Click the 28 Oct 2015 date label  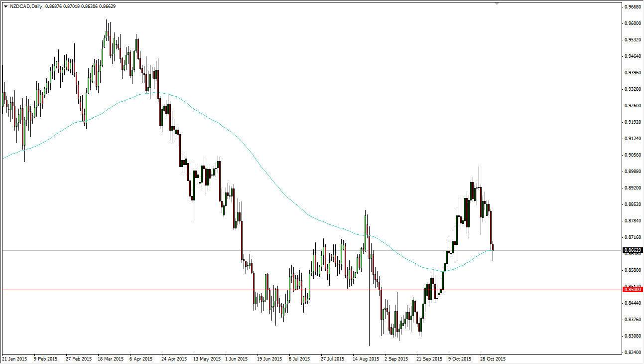[492, 359]
